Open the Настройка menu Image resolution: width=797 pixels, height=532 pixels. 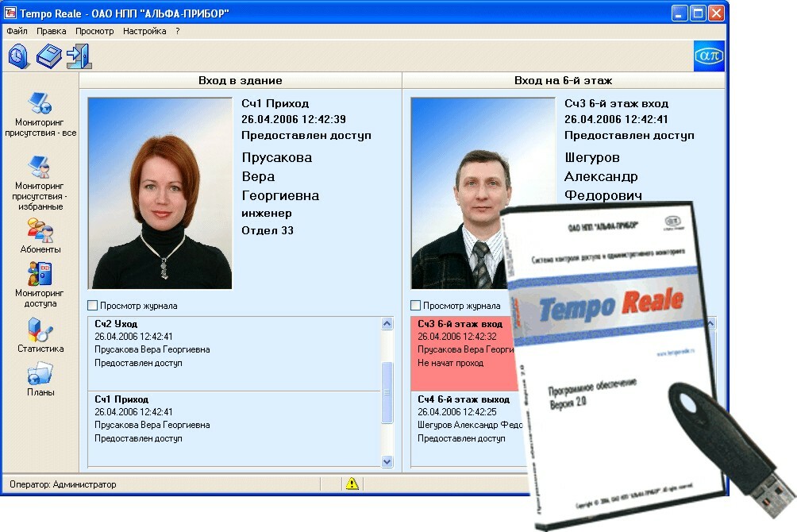click(x=144, y=31)
